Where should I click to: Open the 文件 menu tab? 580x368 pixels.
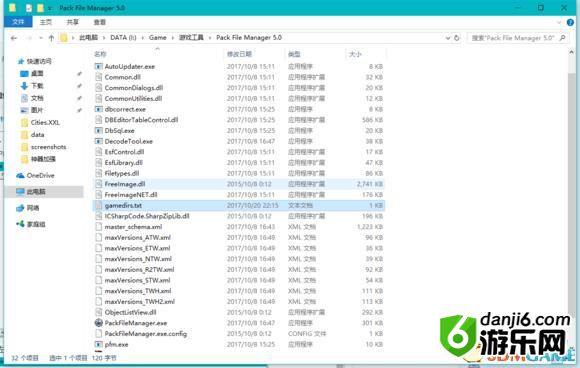point(18,22)
